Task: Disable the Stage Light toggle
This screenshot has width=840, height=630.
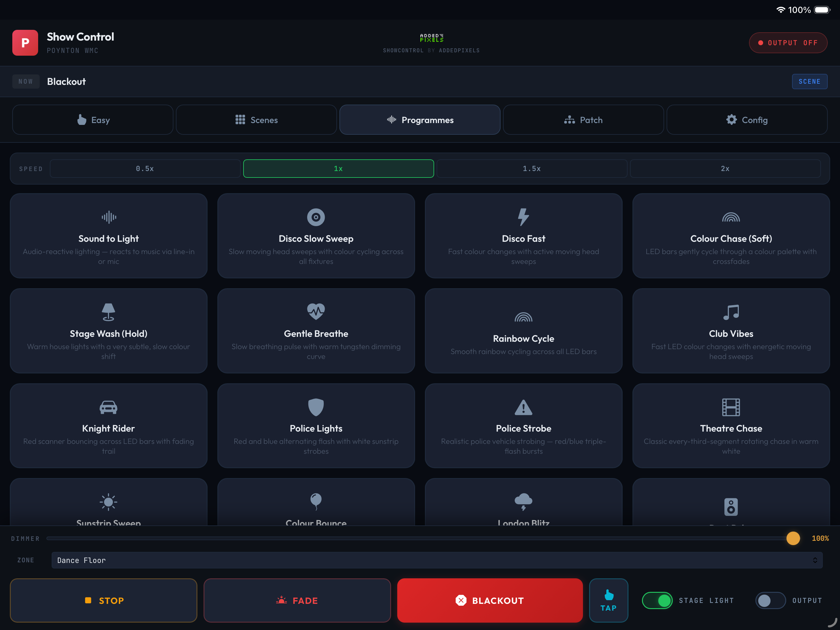Action: pos(657,600)
